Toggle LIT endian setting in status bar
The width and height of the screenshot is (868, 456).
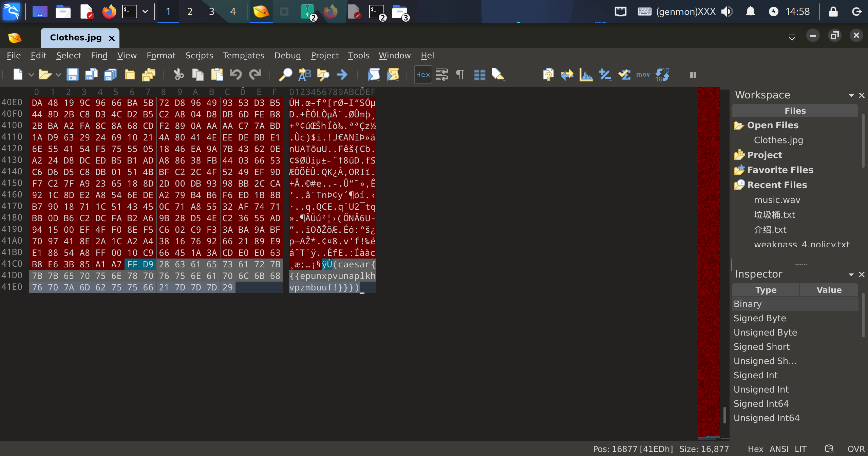[x=800, y=449]
